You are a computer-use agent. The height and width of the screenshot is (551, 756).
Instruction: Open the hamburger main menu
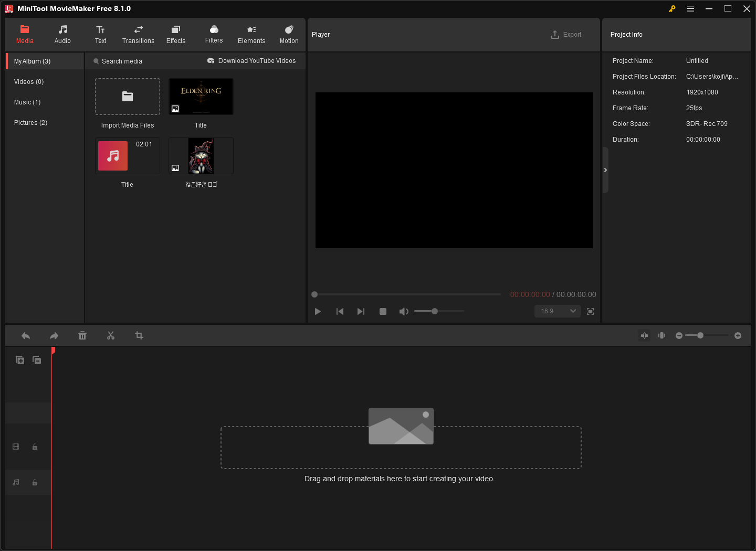click(690, 9)
